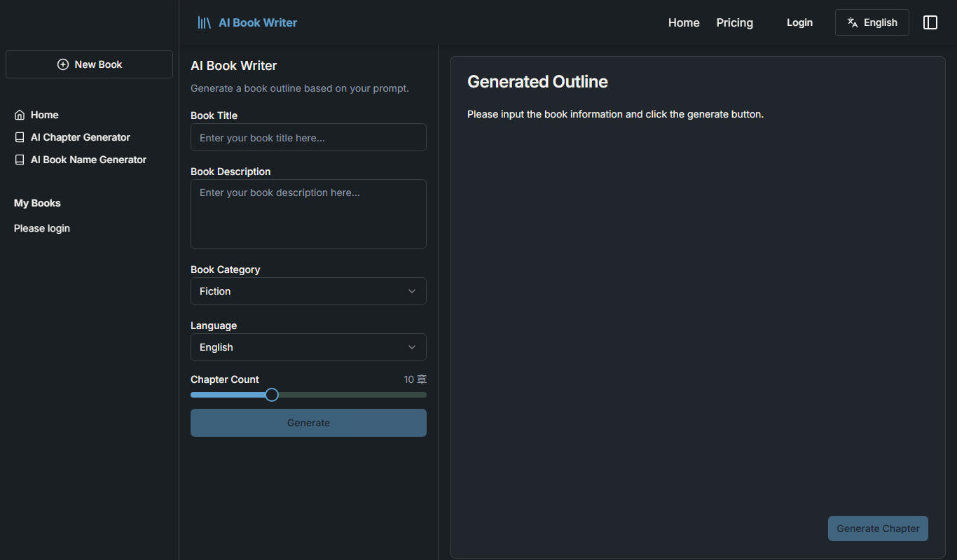Click the 'Please input the book information' message
The width and height of the screenshot is (957, 560).
click(615, 114)
